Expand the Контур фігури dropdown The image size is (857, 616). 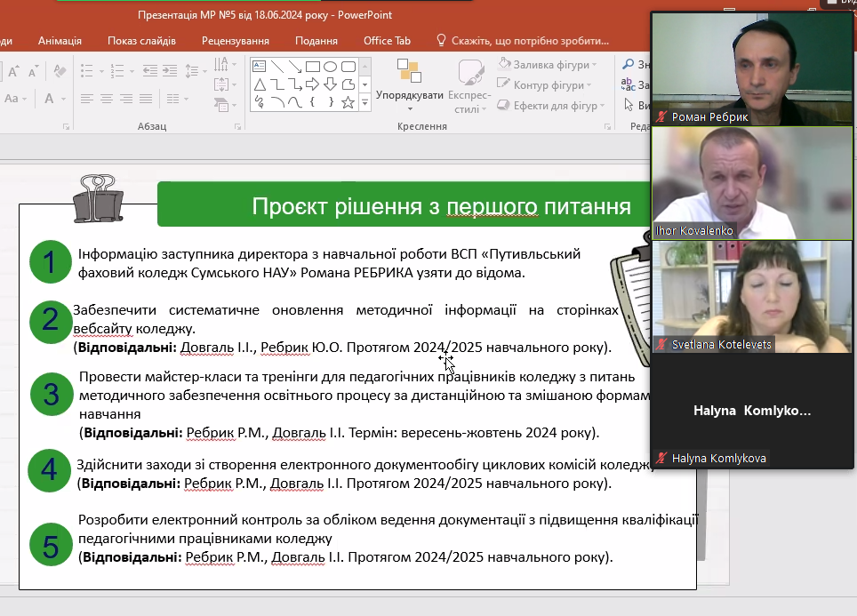coord(551,85)
